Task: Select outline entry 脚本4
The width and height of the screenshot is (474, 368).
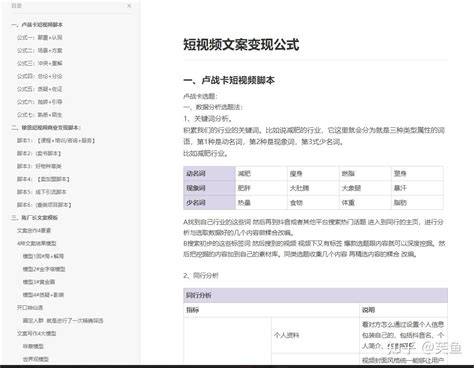Action: click(43, 179)
